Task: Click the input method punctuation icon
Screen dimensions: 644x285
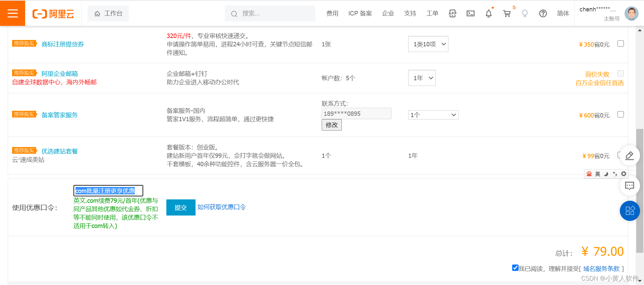Action: coord(615,174)
